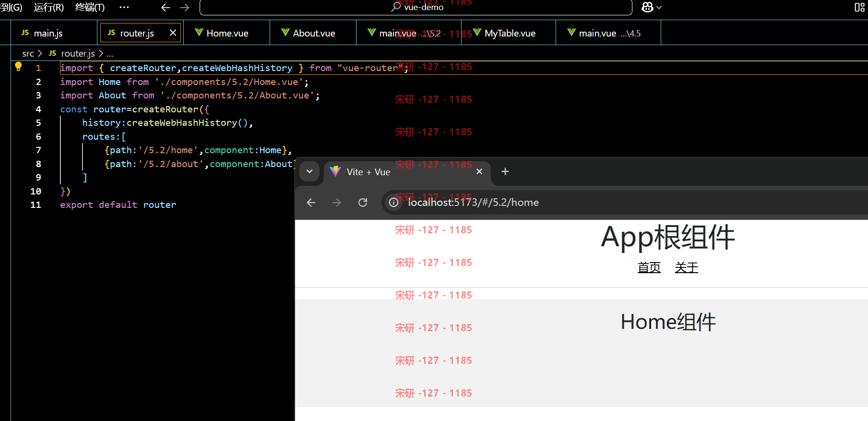Switch to the About.vue tab
Screen dimensions: 868x421
point(313,33)
